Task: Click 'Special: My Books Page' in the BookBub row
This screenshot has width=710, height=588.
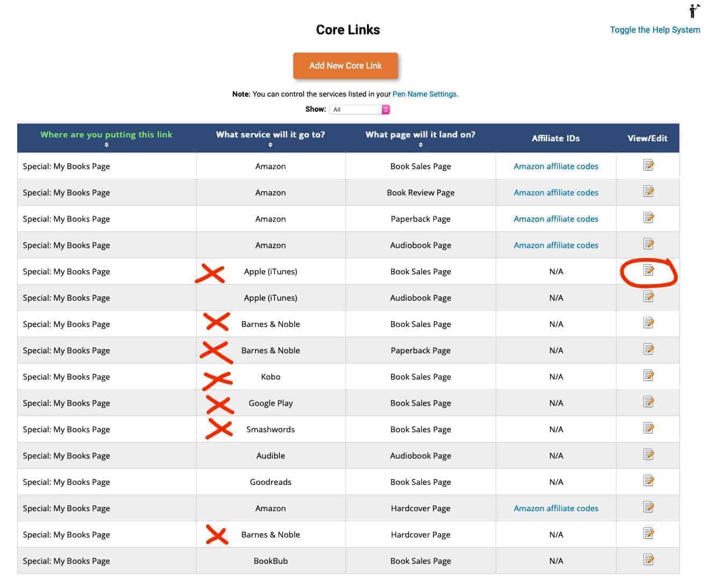Action: point(67,561)
